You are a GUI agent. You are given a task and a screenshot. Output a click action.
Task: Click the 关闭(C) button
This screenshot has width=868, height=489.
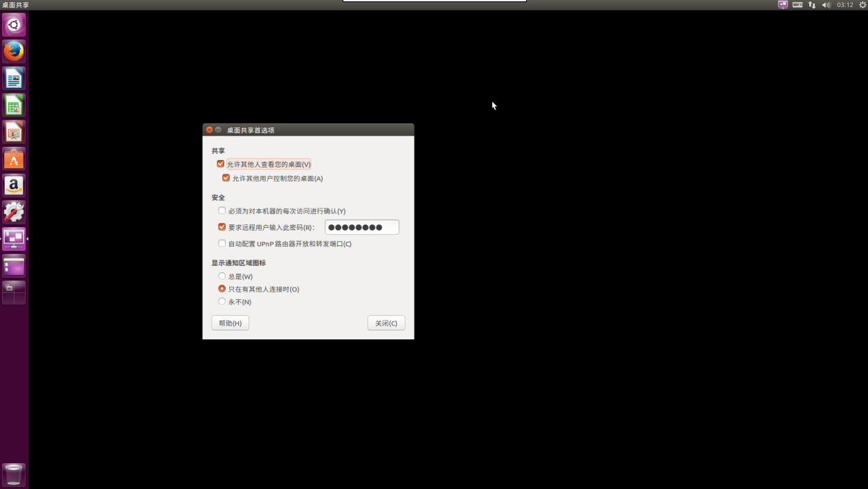coord(386,323)
